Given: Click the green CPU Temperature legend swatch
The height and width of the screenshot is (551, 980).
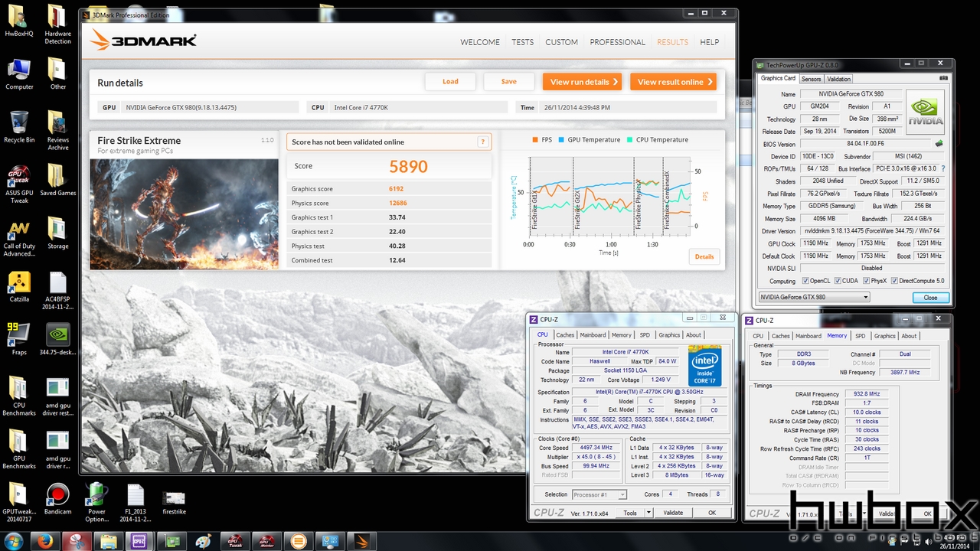Looking at the screenshot, I should tap(629, 140).
